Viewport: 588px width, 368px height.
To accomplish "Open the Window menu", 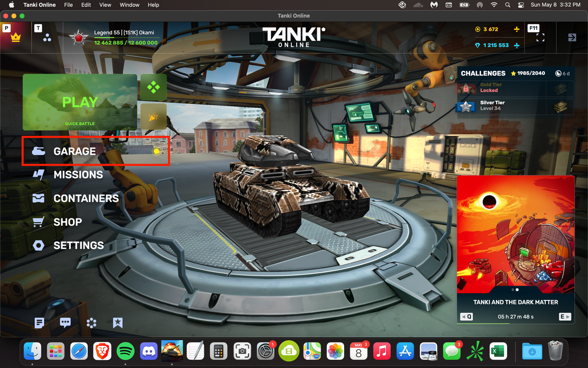I will click(x=130, y=5).
